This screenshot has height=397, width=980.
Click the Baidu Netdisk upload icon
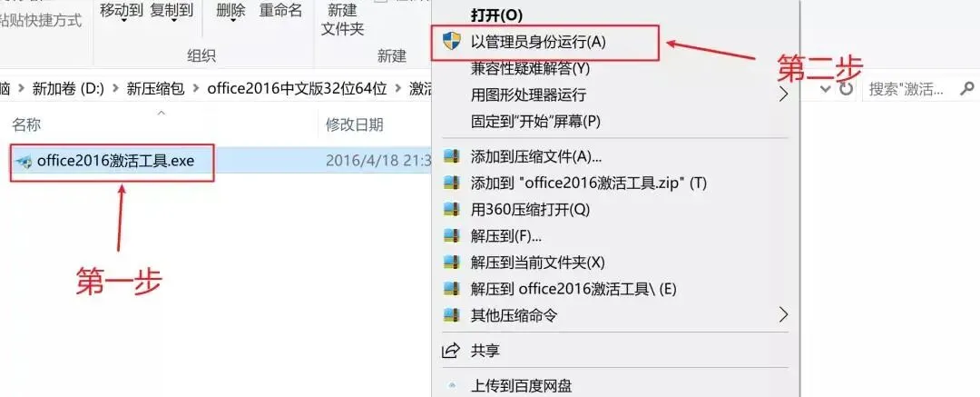pyautogui.click(x=451, y=386)
